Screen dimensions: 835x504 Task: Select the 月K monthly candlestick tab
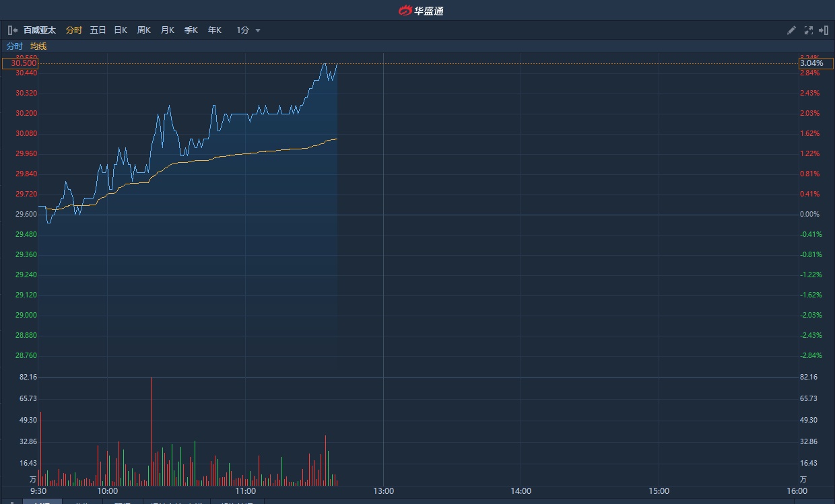point(168,30)
